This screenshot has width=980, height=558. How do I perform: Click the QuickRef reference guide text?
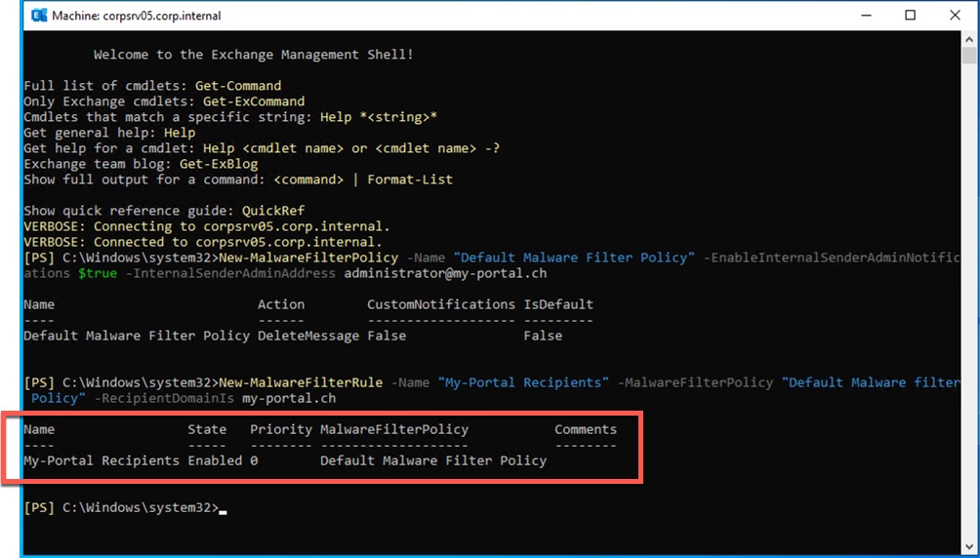(x=273, y=211)
